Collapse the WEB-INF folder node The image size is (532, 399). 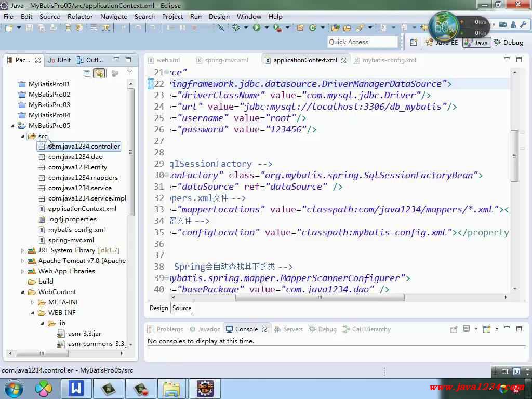(32, 313)
